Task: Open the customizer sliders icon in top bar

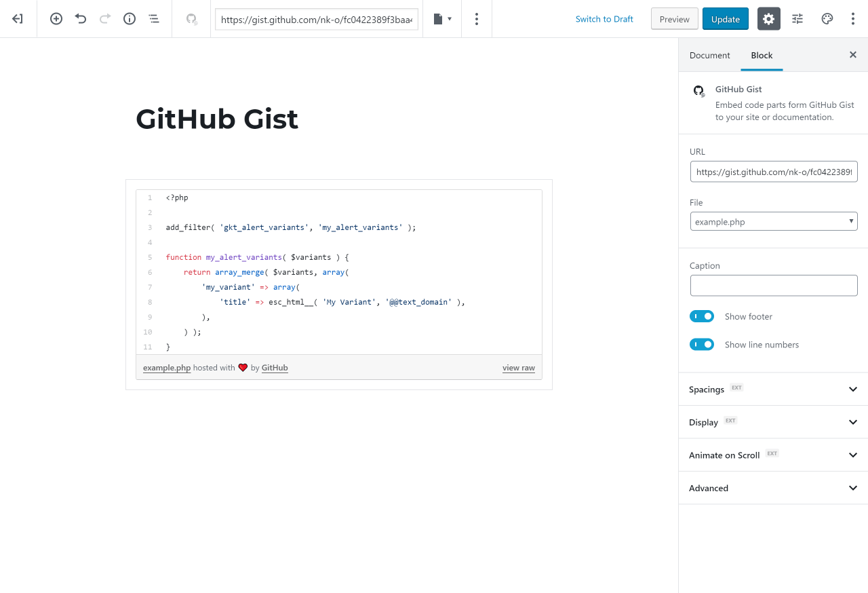Action: tap(797, 19)
